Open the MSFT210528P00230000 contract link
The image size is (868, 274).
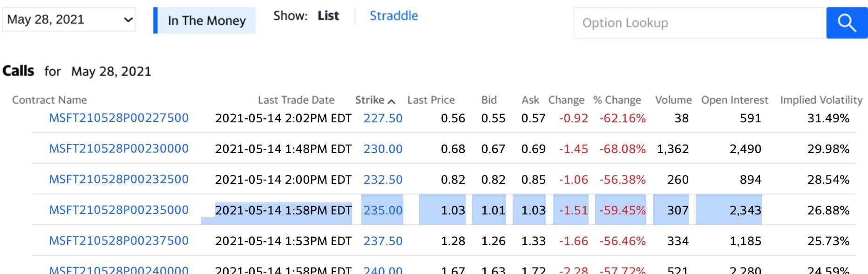pos(118,149)
